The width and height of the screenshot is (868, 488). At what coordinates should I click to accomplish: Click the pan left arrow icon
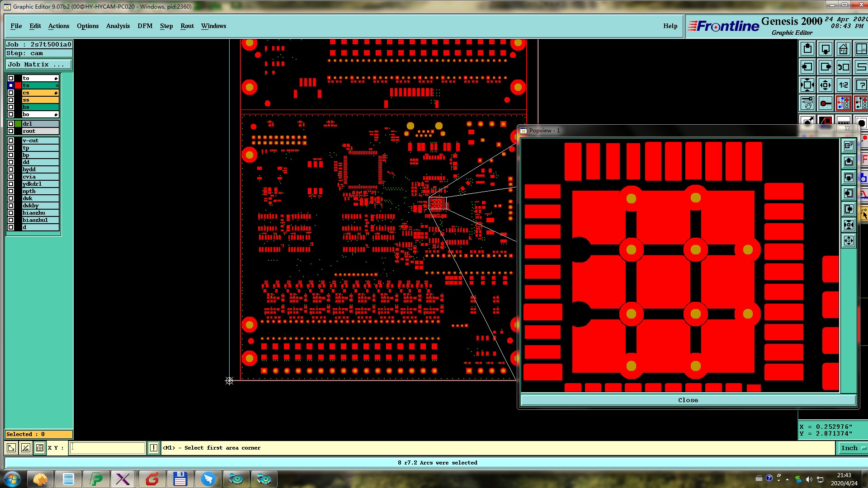(x=807, y=67)
